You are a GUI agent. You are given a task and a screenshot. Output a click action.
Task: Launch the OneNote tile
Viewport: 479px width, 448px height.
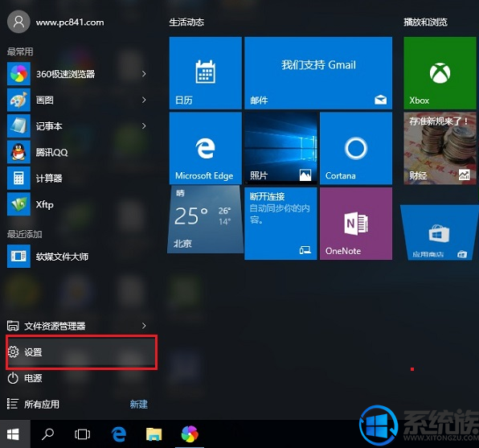point(356,224)
